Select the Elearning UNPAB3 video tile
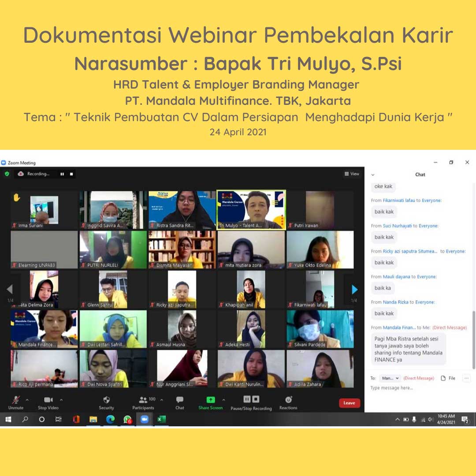This screenshot has width=476, height=476. (x=45, y=249)
